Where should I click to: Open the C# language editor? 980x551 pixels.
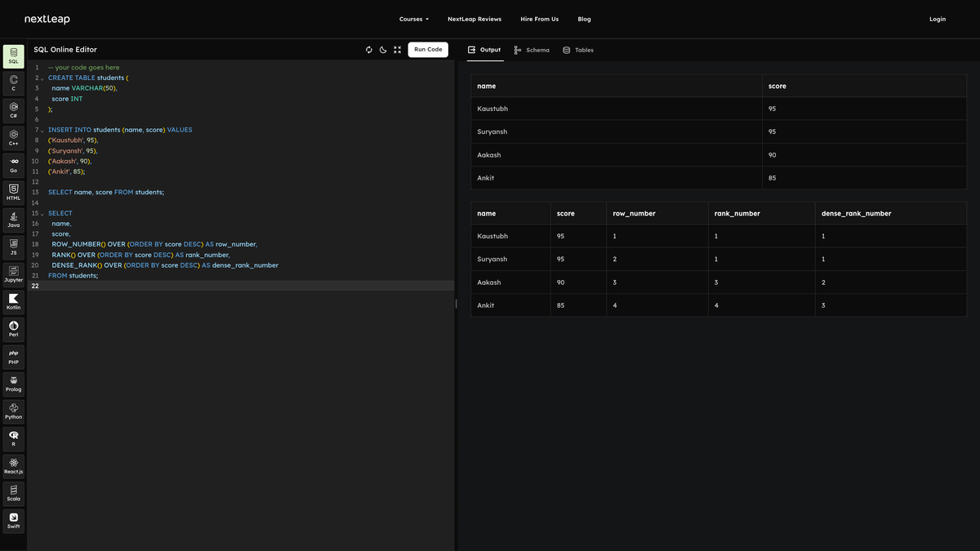(x=14, y=111)
